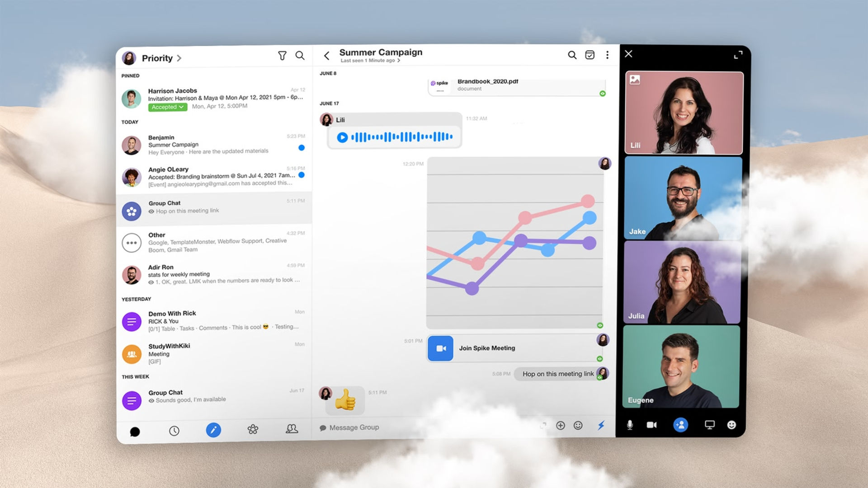
Task: Expand the message composer
Action: coord(543,425)
